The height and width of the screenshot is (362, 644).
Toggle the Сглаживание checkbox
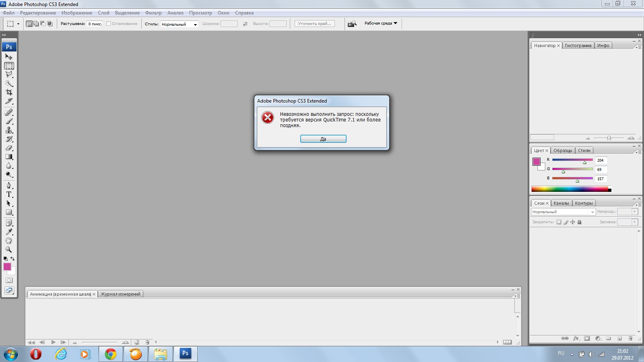(108, 24)
